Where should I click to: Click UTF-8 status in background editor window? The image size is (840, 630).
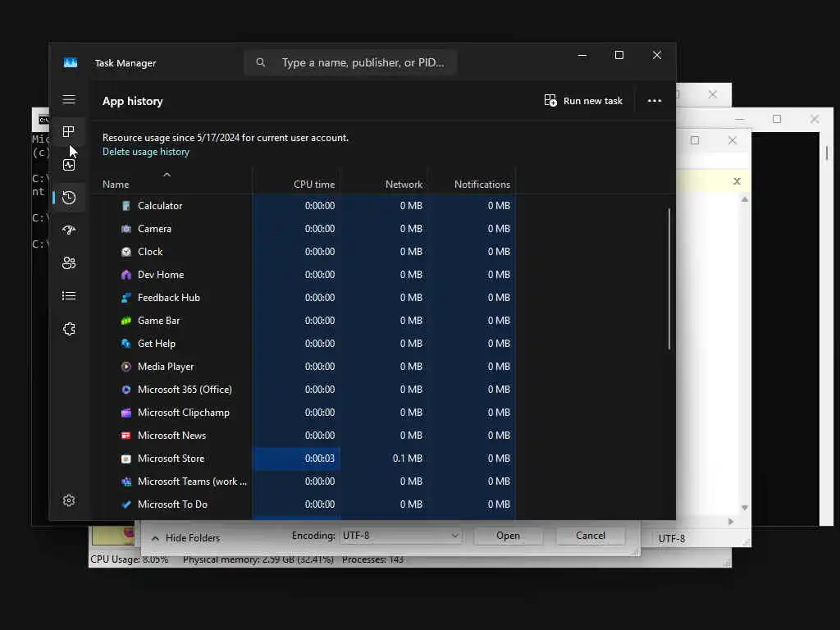(x=671, y=538)
